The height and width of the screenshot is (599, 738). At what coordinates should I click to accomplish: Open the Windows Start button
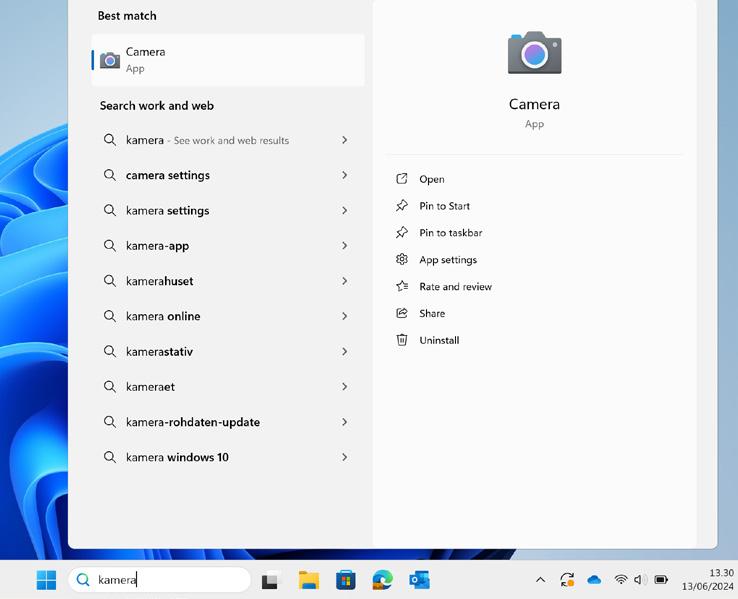[46, 580]
